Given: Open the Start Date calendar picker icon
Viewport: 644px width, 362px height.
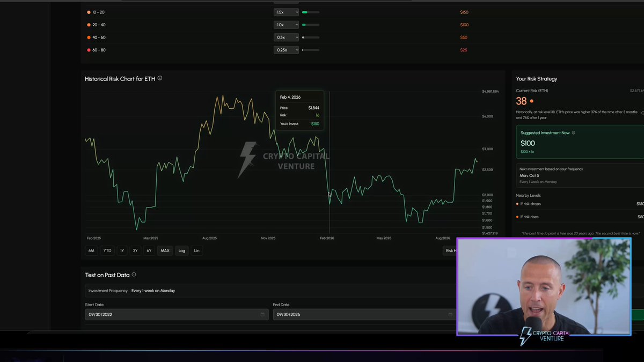Looking at the screenshot, I should (262, 314).
